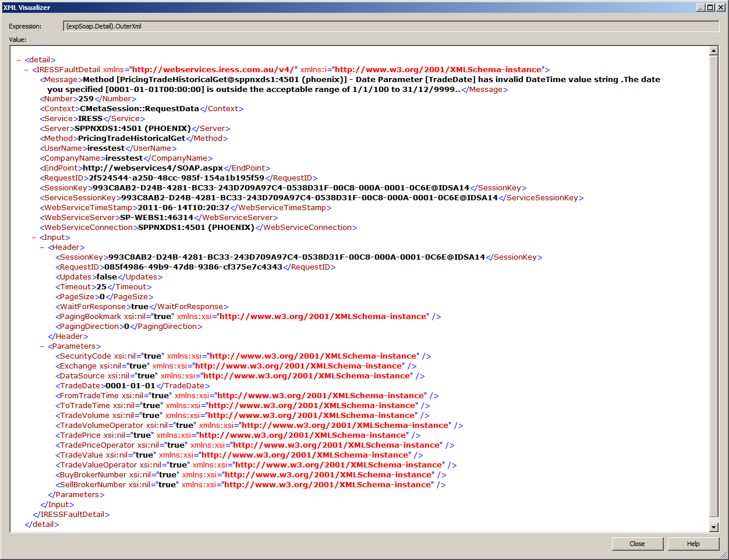Click the TradeValueOperator element line
This screenshot has width=729, height=560.
coord(256,465)
